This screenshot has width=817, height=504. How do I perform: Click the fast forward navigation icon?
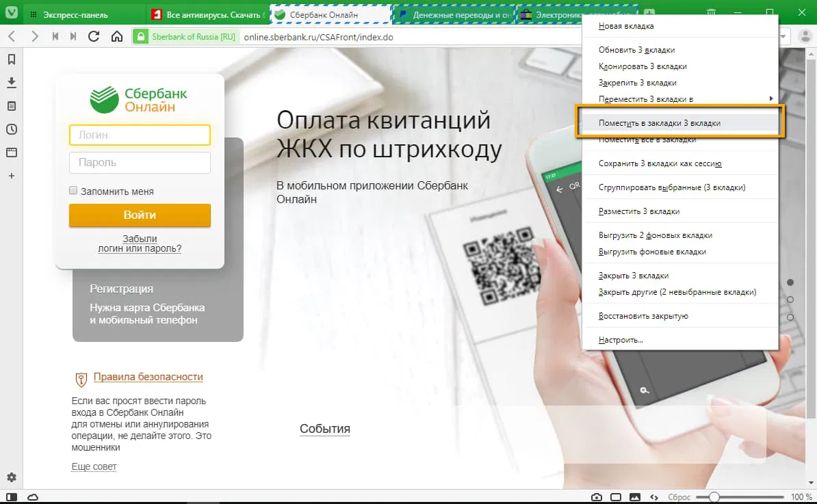73,36
